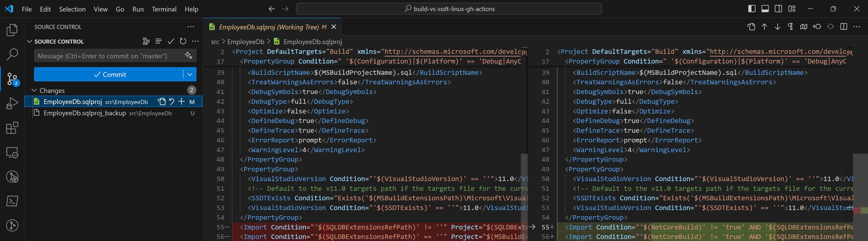Go back with the left arrow

272,9
